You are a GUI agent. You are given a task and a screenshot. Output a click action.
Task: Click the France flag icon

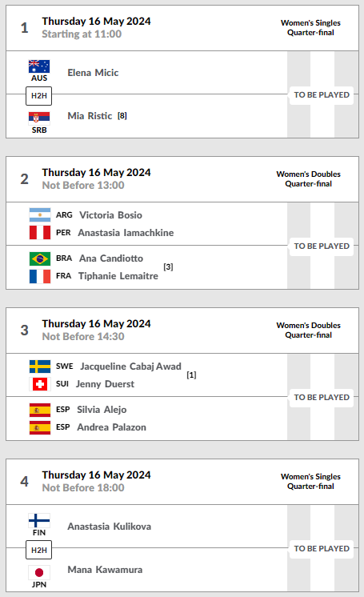(40, 276)
